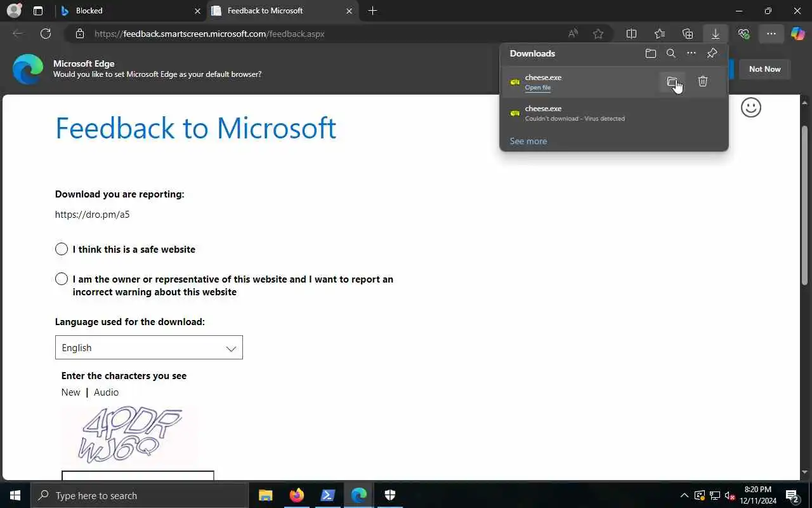Viewport: 812px width, 508px height.
Task: Open the Copilot icon
Action: pos(798,34)
